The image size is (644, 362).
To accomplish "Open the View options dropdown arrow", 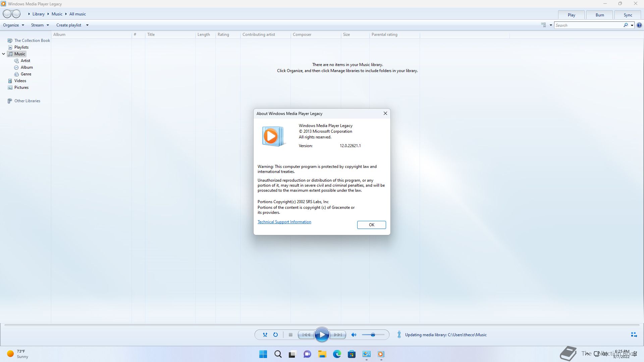I will click(x=551, y=25).
